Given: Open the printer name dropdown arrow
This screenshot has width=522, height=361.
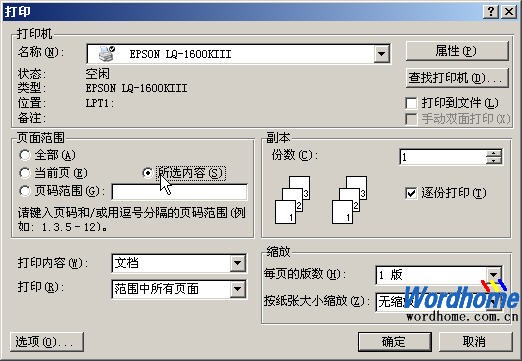Looking at the screenshot, I should (381, 54).
